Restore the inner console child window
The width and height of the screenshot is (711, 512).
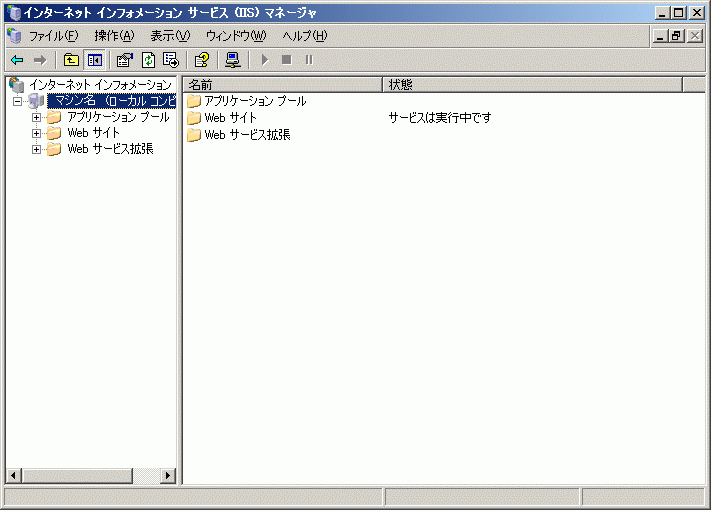(x=677, y=36)
